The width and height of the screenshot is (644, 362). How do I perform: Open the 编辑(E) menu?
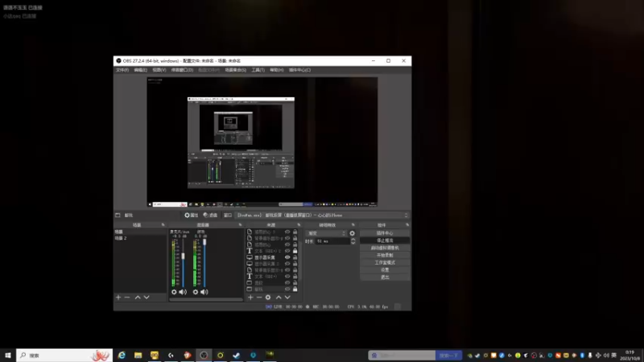pyautogui.click(x=140, y=70)
